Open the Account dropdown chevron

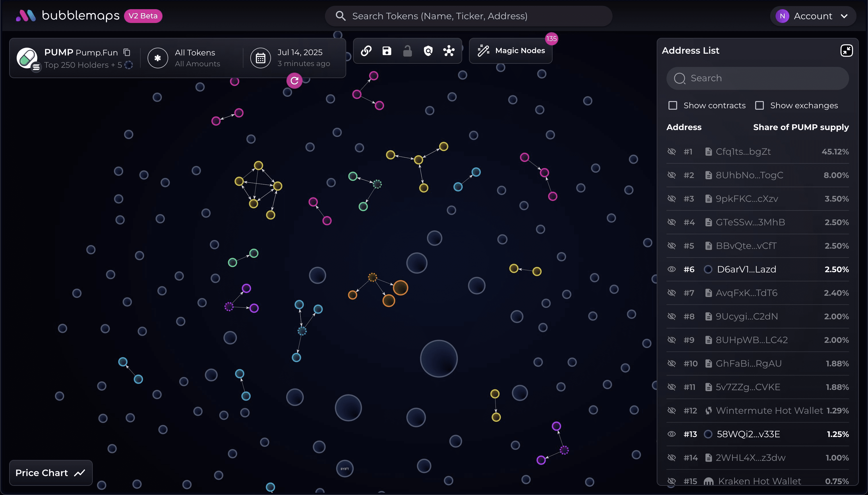point(844,16)
